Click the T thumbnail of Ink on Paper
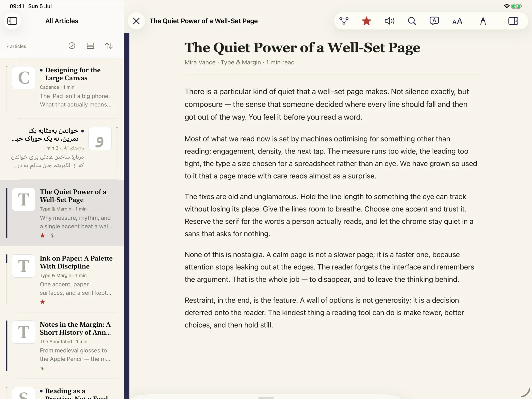This screenshot has height=399, width=532. pyautogui.click(x=23, y=266)
